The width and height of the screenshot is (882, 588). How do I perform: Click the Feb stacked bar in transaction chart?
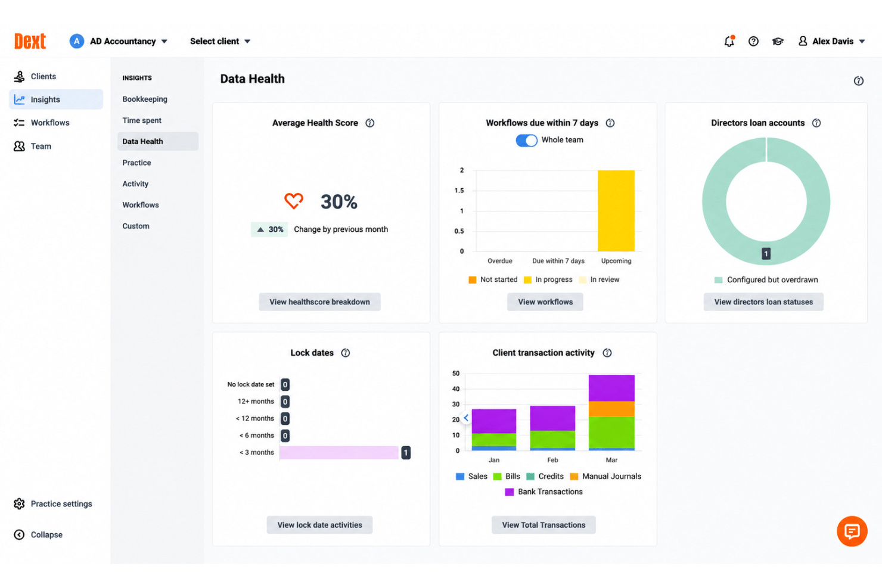tap(552, 428)
